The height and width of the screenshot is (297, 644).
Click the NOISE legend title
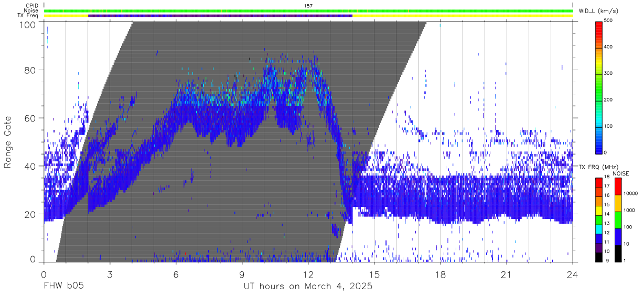[x=621, y=173]
